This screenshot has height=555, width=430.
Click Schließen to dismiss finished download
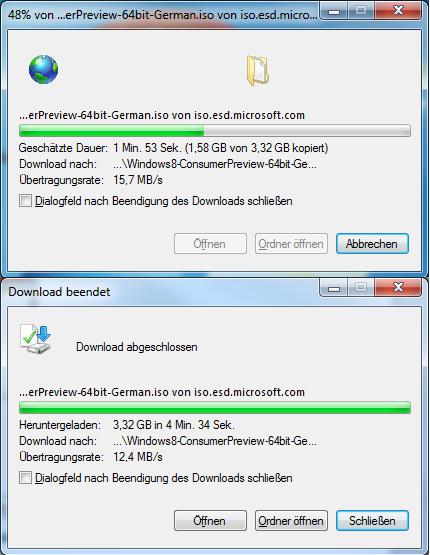coord(372,521)
